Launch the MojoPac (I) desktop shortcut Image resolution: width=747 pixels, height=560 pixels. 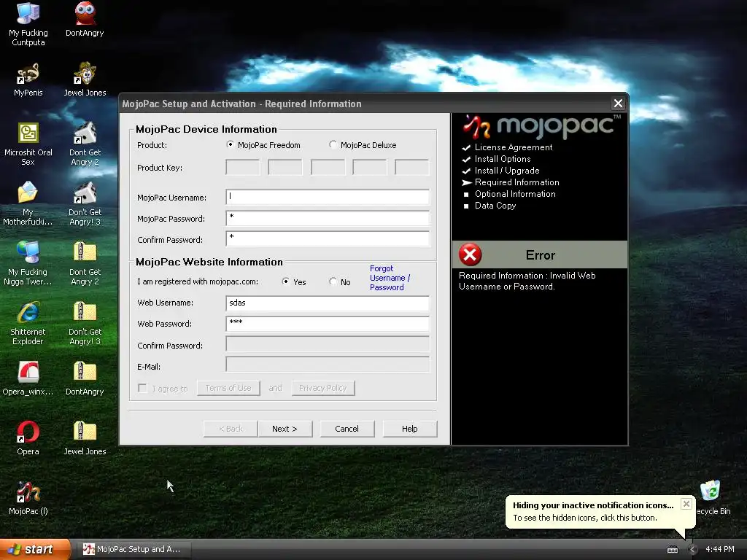(x=28, y=497)
